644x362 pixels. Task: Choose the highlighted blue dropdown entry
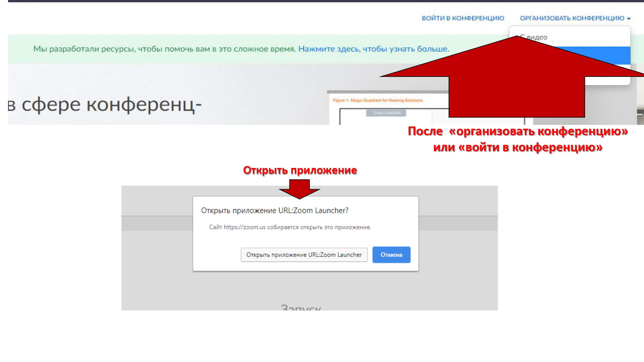(x=612, y=55)
